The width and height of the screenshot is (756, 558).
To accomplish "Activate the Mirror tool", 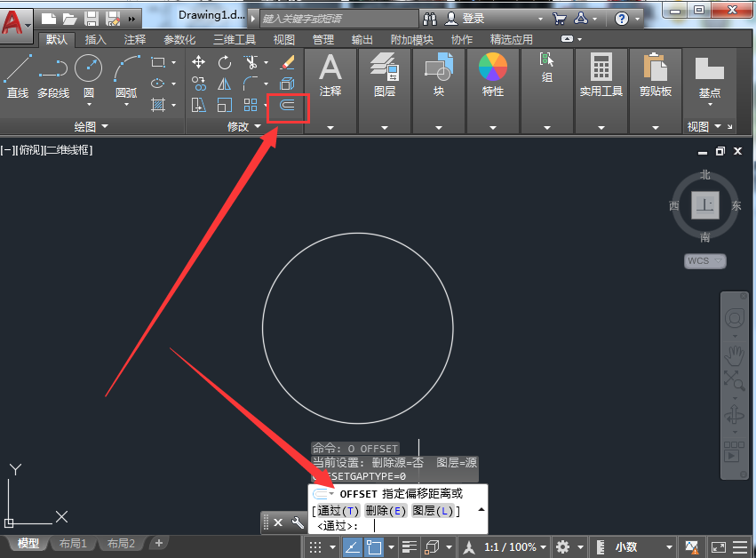I will [224, 84].
